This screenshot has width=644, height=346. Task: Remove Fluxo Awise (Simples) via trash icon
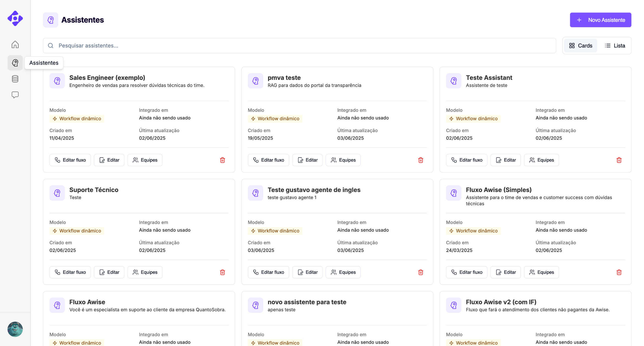click(619, 272)
